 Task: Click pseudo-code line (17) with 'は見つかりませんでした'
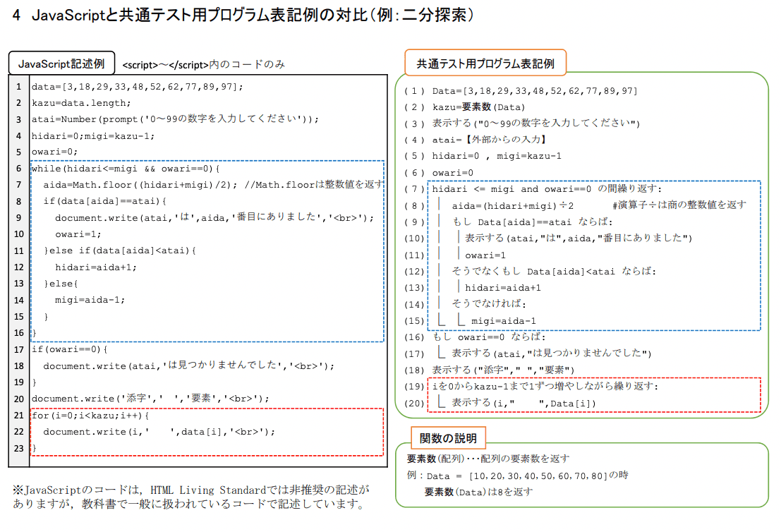pos(552,353)
